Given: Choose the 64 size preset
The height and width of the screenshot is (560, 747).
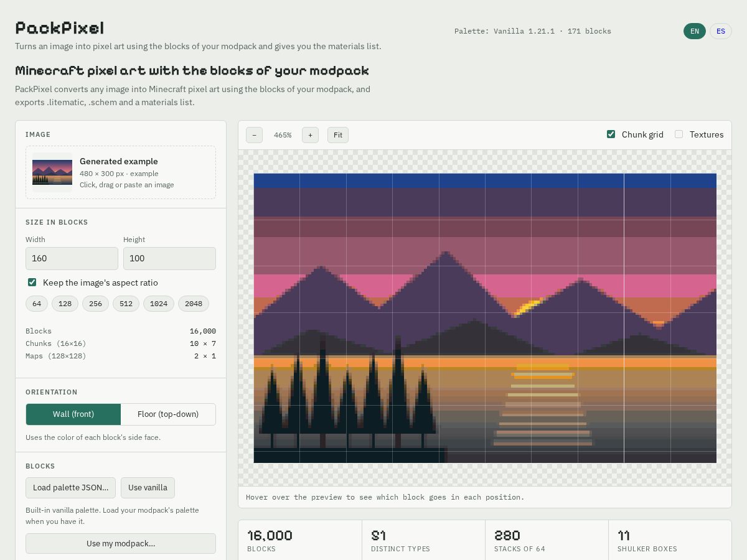Looking at the screenshot, I should click(37, 304).
